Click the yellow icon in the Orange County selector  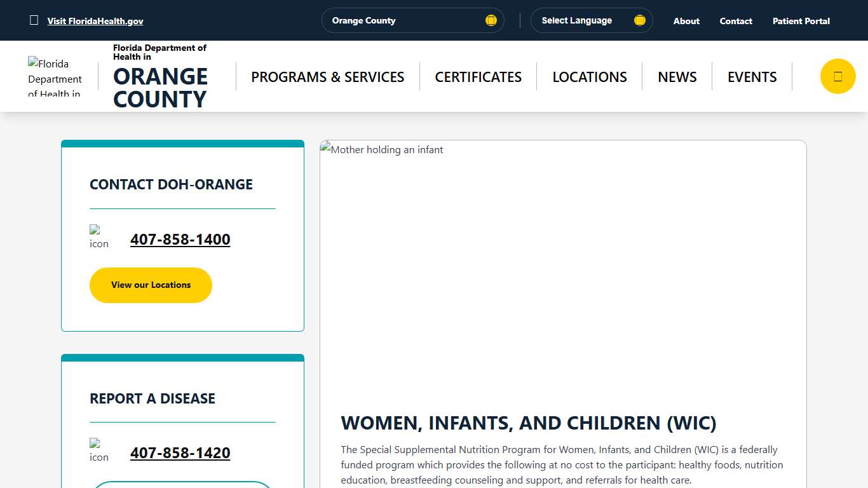click(491, 20)
